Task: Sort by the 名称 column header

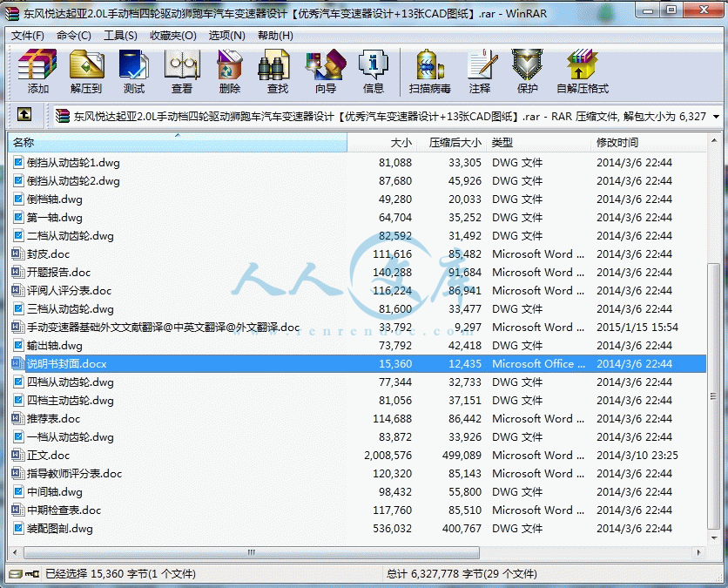Action: (x=178, y=143)
